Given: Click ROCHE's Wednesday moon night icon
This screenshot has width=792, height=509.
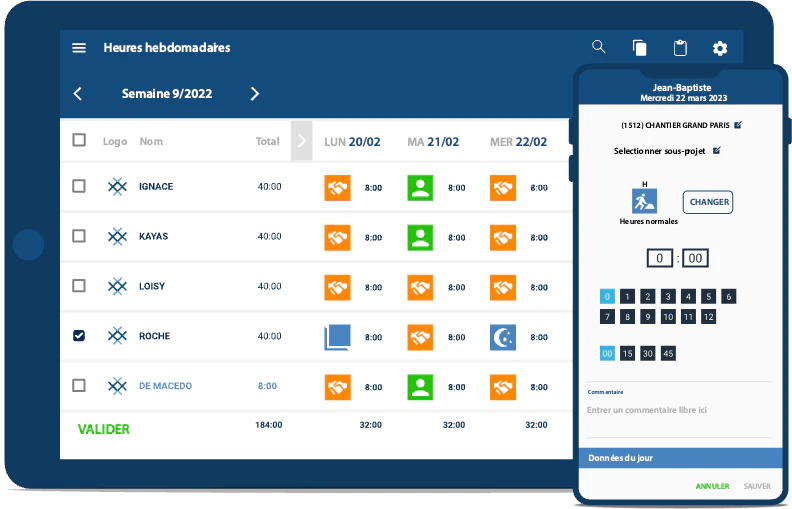Looking at the screenshot, I should pos(503,337).
